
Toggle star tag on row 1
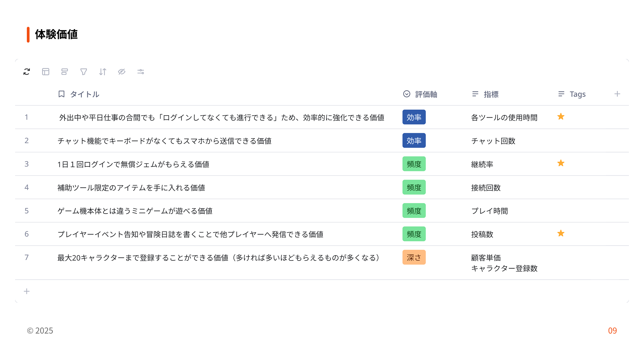tap(561, 117)
